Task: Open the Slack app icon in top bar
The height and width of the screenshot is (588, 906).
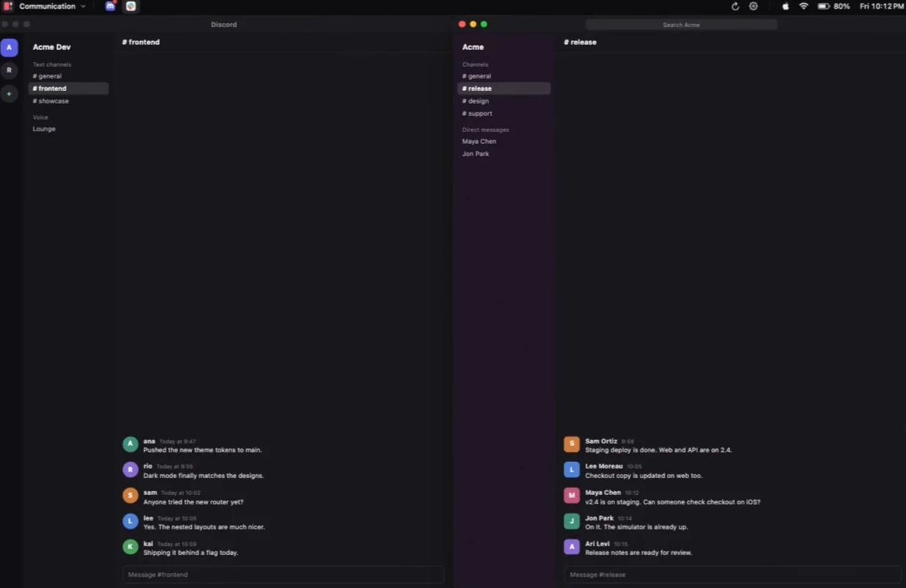Action: coord(130,6)
